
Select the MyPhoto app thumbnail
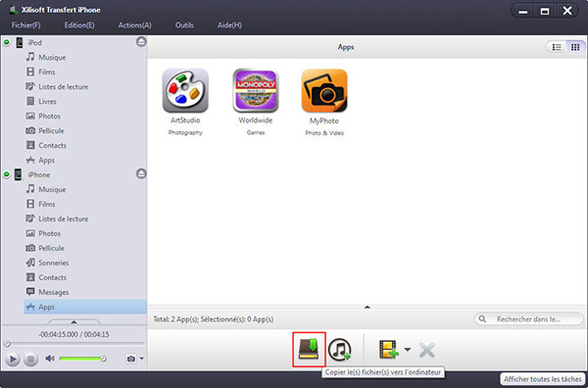pos(324,91)
